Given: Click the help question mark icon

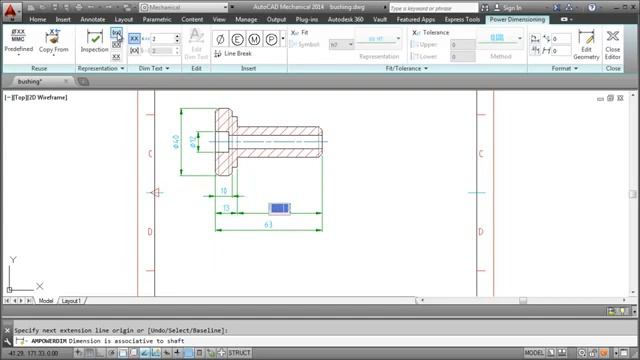Looking at the screenshot, I should click(592, 8).
